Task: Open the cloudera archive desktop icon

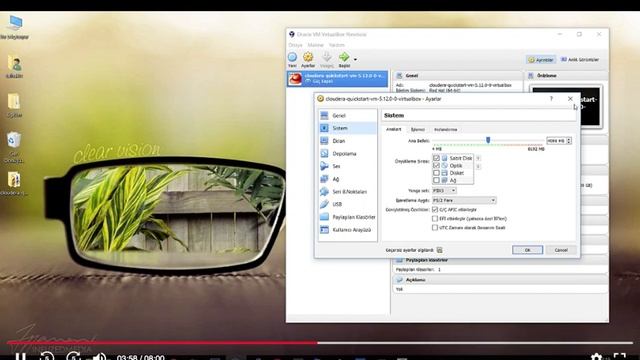Action: (x=14, y=183)
